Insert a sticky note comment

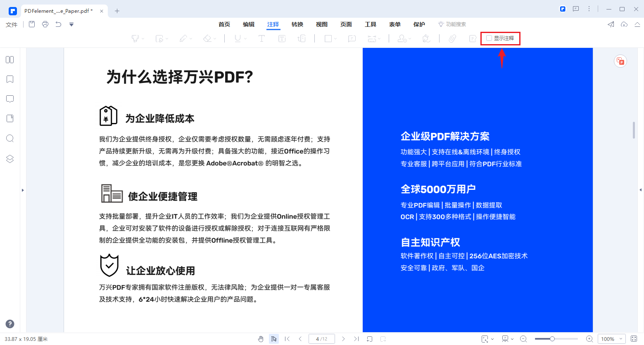(352, 38)
